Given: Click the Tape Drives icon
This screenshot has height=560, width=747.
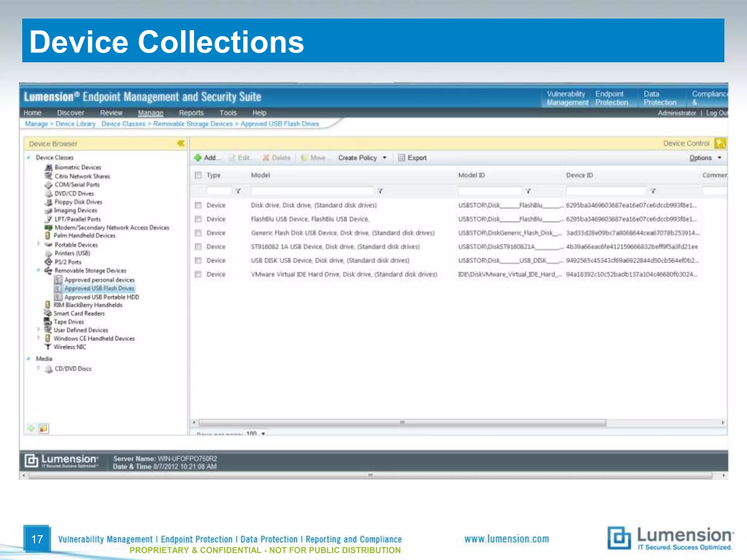Looking at the screenshot, I should [x=48, y=322].
